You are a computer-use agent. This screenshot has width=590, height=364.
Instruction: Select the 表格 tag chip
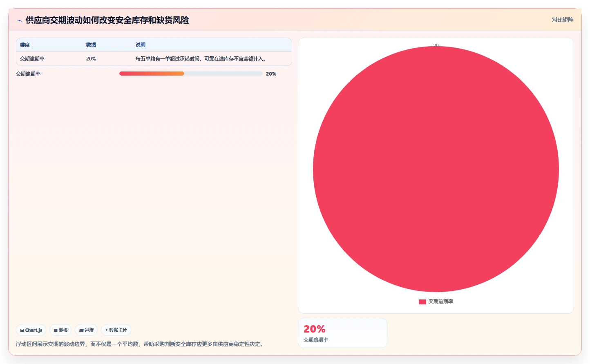(60, 330)
